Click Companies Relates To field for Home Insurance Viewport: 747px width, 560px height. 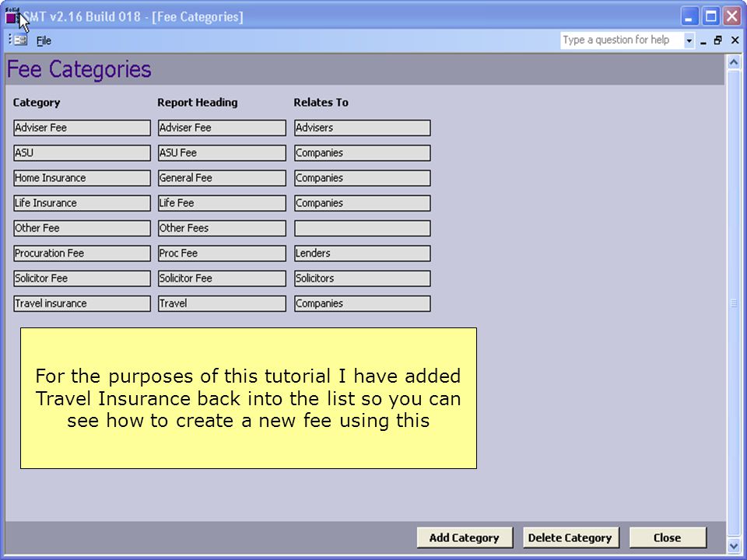point(363,178)
